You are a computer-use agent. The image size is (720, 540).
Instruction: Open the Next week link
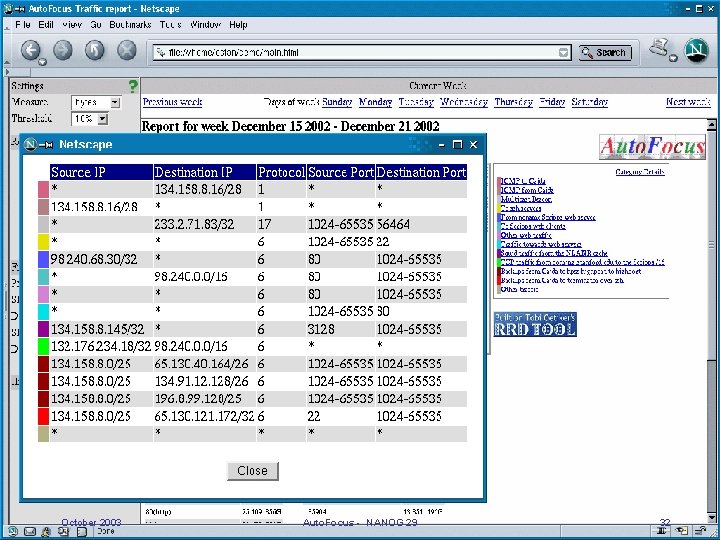(688, 102)
